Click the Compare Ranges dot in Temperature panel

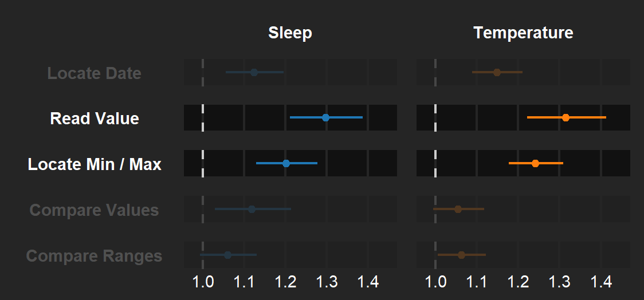(x=461, y=255)
